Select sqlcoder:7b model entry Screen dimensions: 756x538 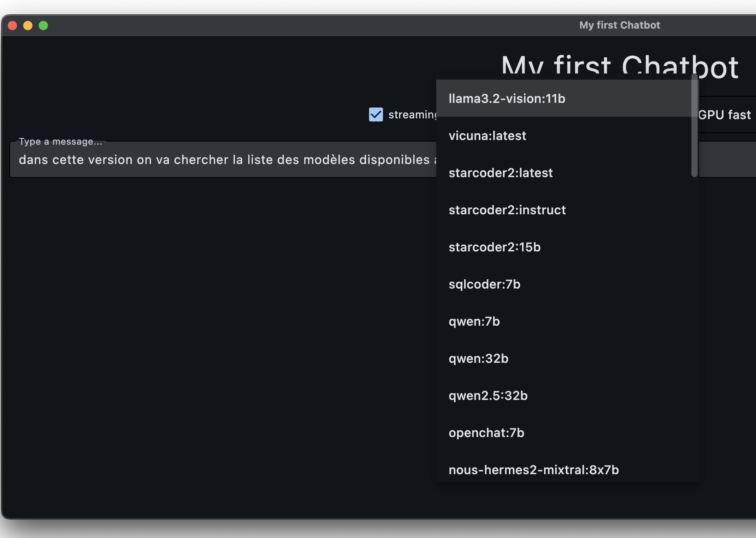(484, 284)
